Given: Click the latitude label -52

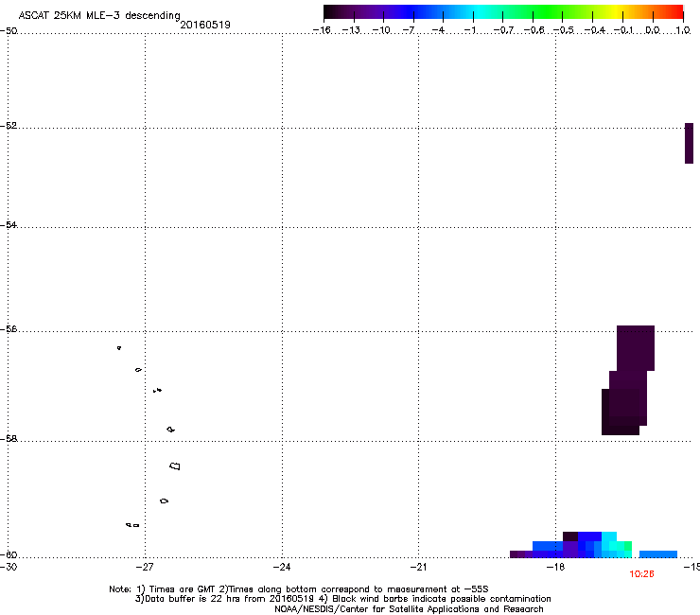Looking at the screenshot, I should coord(9,126).
